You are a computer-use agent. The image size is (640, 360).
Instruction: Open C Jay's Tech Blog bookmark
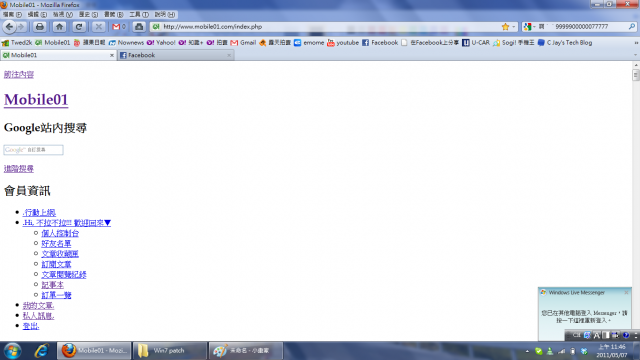click(x=565, y=42)
